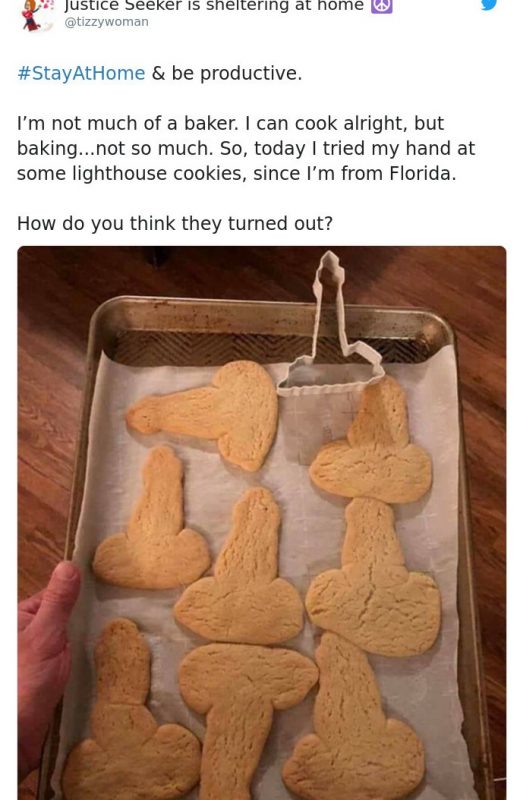Follow the #StayAtHome hashtag
The width and height of the screenshot is (520, 800).
(x=81, y=73)
